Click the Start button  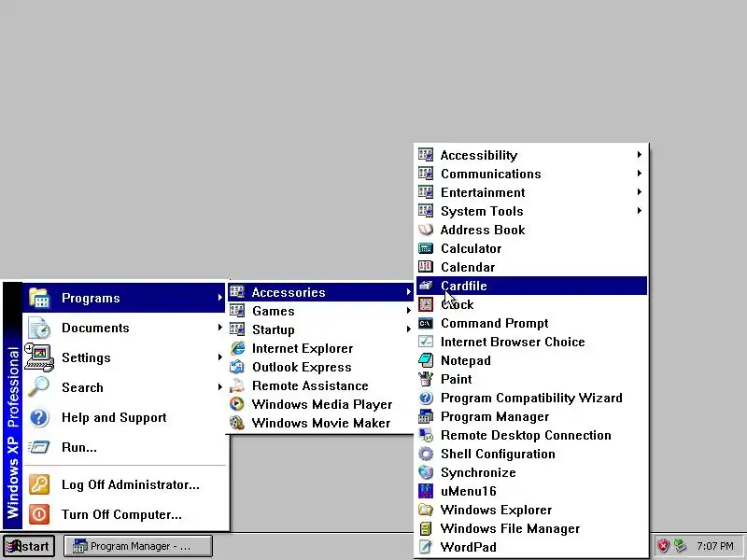coord(29,546)
